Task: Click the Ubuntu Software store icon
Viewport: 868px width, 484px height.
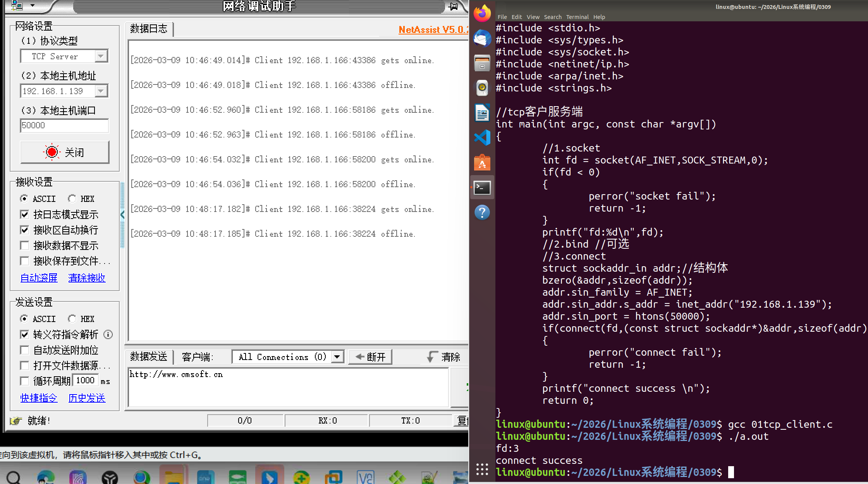Action: pos(482,163)
